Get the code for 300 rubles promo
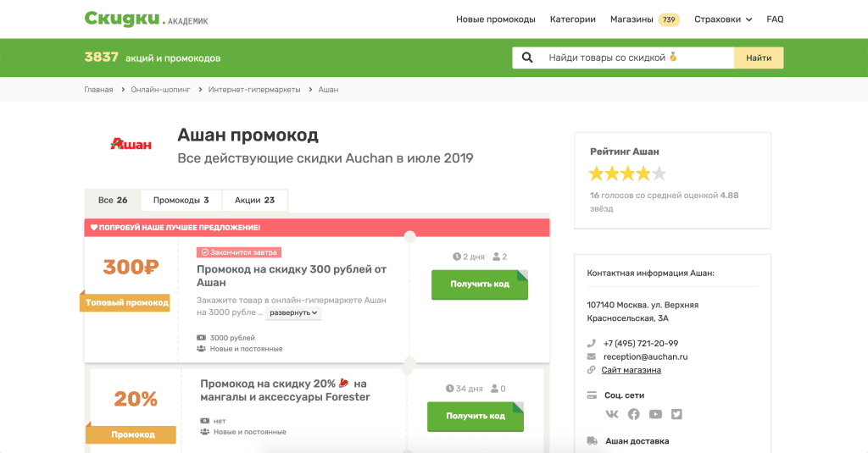The width and height of the screenshot is (868, 453). click(x=479, y=285)
